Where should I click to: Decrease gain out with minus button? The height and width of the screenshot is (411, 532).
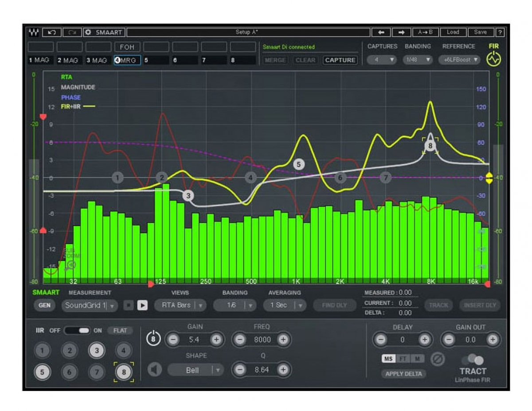[x=449, y=340]
